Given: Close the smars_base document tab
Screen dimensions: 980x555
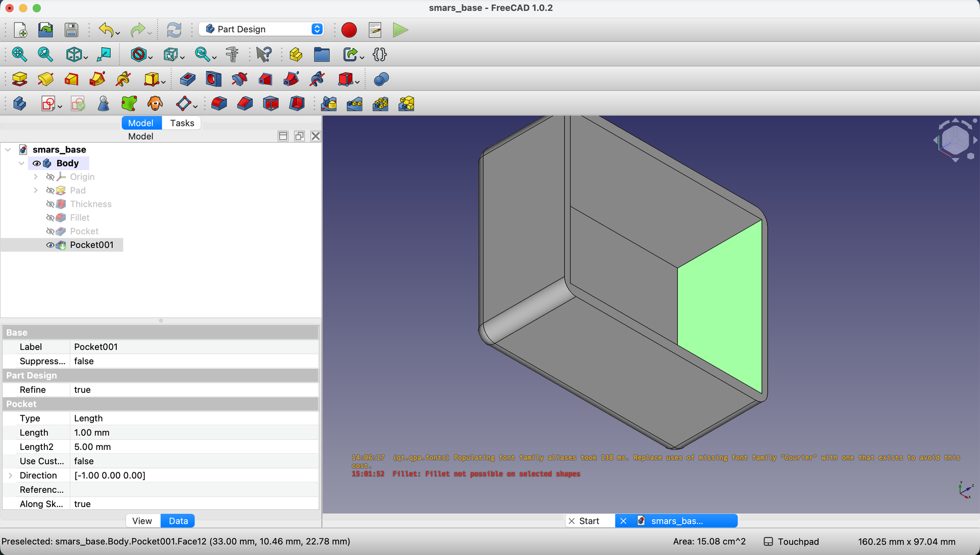Looking at the screenshot, I should click(x=623, y=521).
